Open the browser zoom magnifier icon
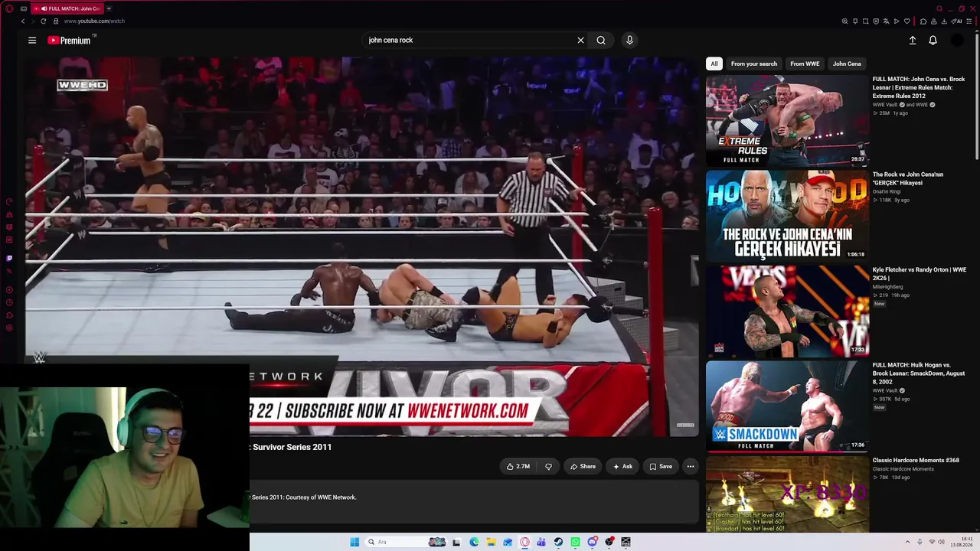980x551 pixels. point(844,21)
